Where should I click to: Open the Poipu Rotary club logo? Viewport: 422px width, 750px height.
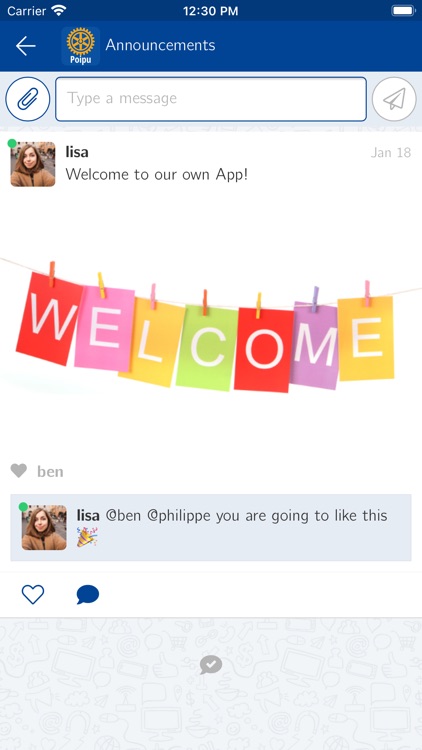(80, 46)
